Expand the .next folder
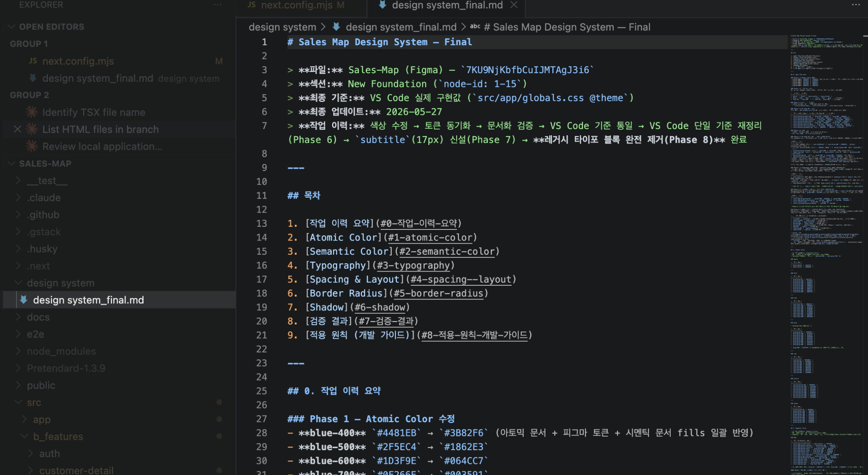868x475 pixels. (x=18, y=266)
